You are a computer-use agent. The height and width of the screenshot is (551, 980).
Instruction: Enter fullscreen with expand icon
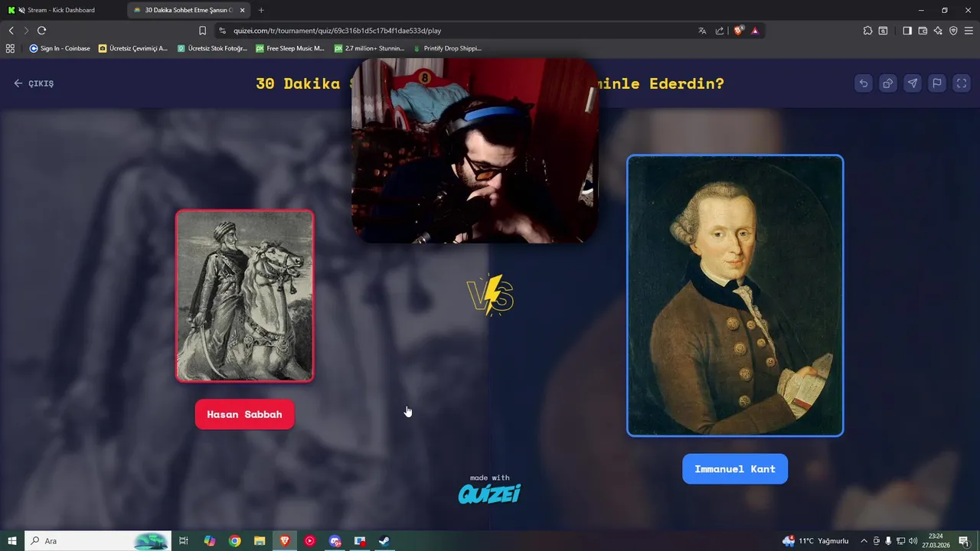962,83
